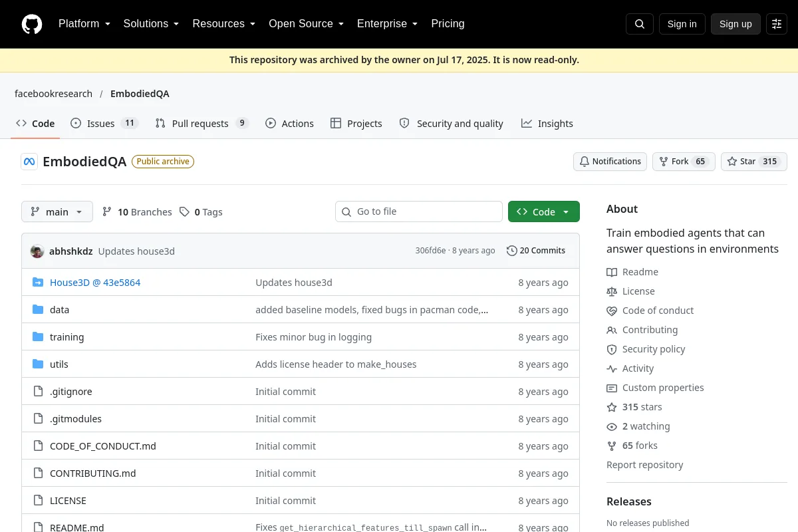Screen dimensions: 798x532
Task: Click Sign up button
Action: tap(735, 24)
